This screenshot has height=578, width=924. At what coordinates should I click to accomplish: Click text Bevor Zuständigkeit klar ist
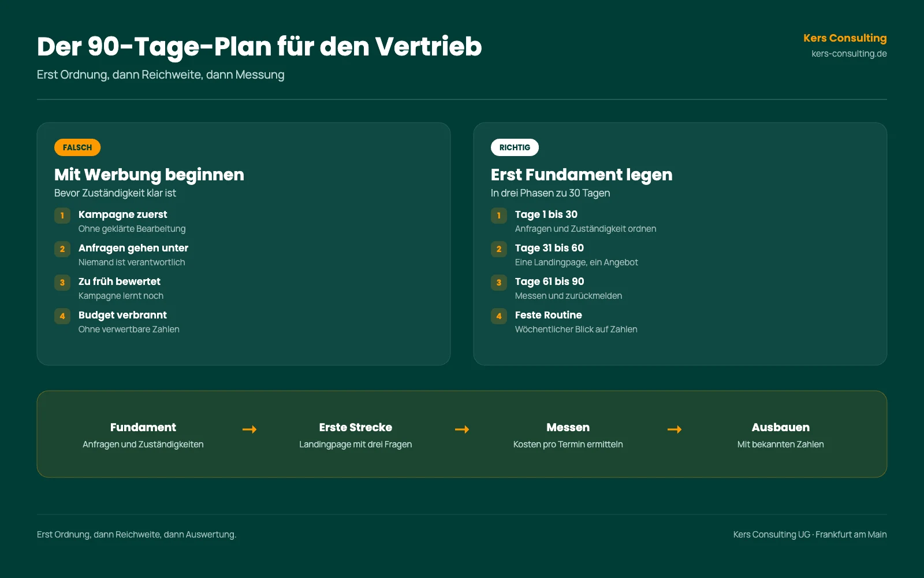(115, 193)
